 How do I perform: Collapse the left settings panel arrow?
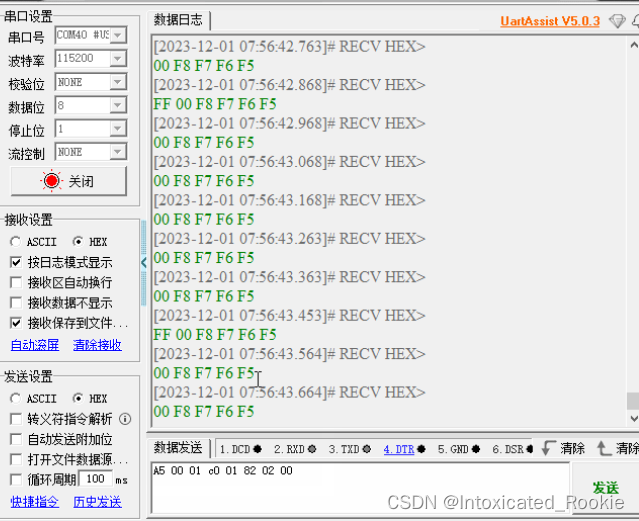(143, 263)
